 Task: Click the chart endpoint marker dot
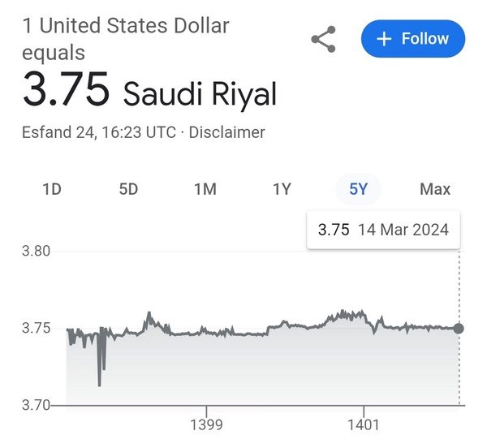coord(459,328)
